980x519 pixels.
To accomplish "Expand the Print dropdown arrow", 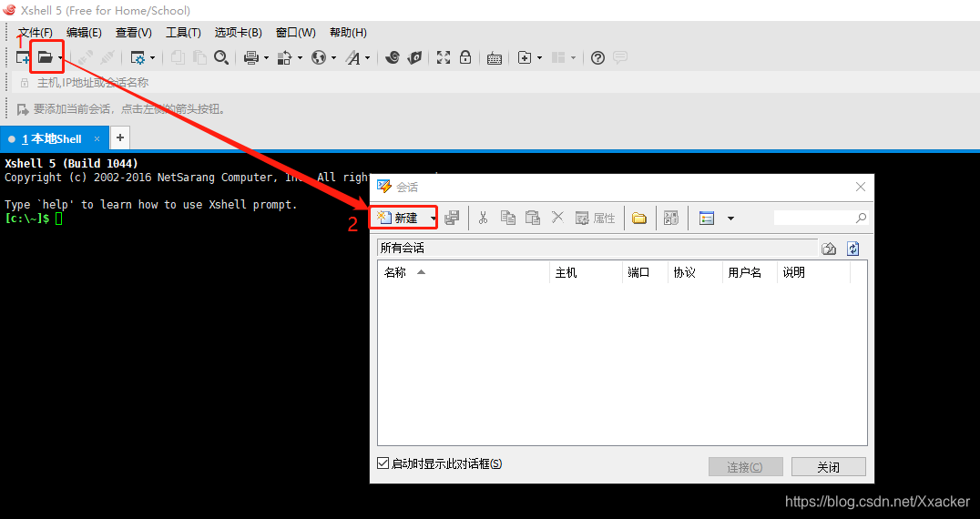I will coord(266,58).
